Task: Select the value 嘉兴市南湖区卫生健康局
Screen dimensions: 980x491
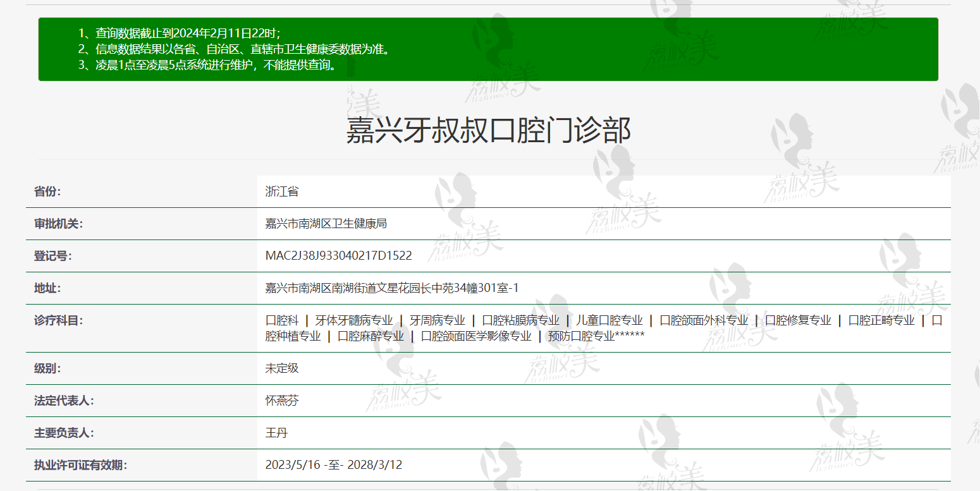Action: pos(326,224)
